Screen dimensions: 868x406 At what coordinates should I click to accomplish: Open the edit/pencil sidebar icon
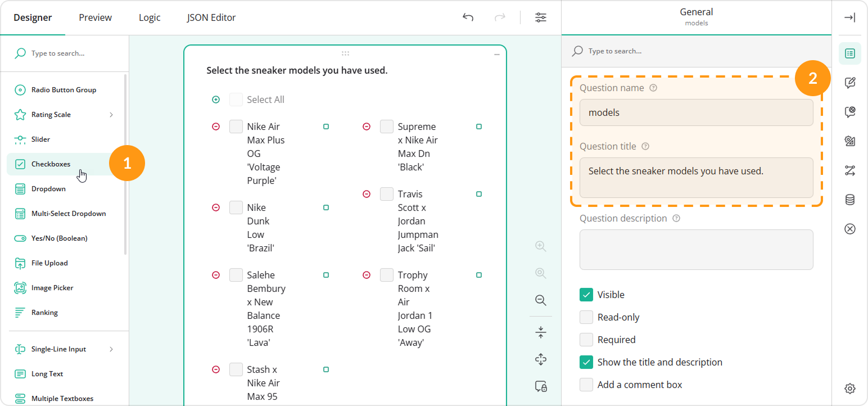coord(850,83)
